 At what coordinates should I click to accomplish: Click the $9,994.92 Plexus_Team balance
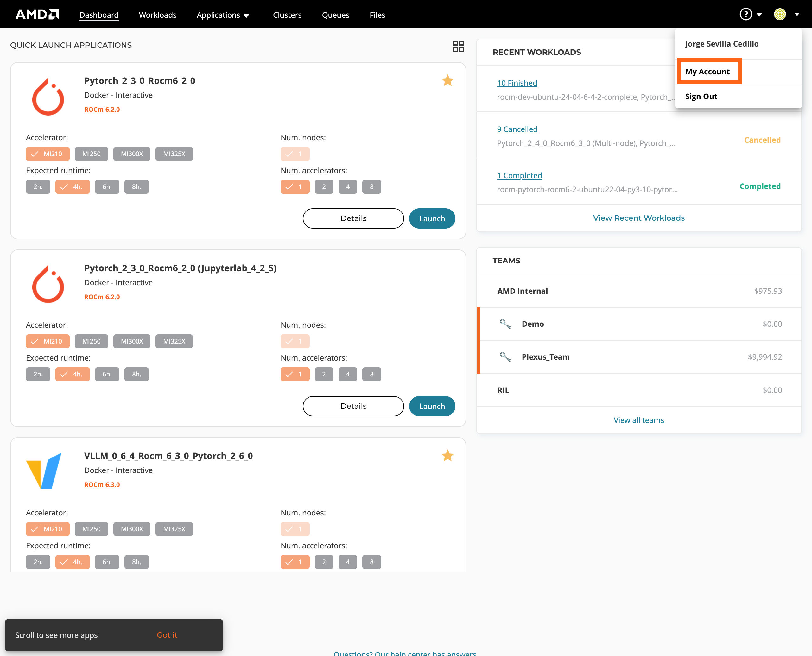(x=765, y=357)
